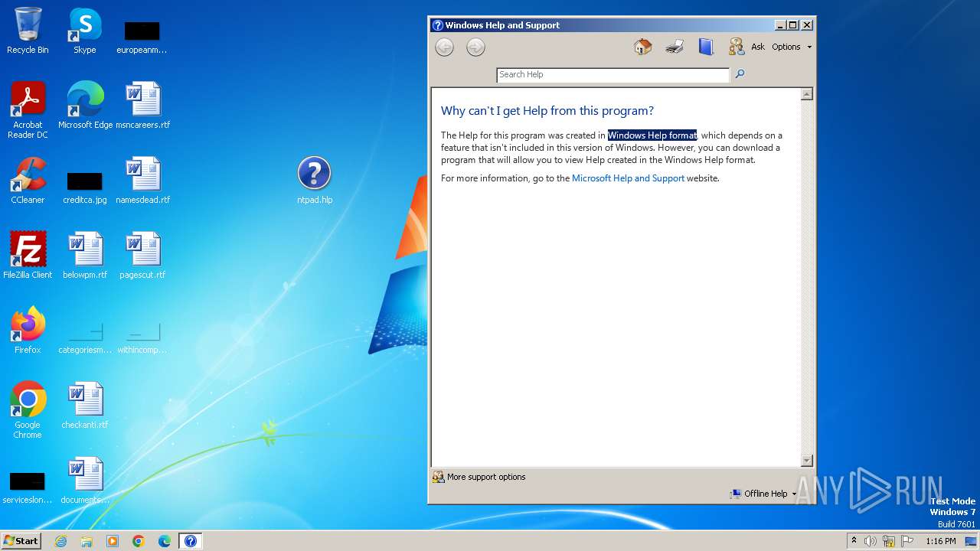980x551 pixels.
Task: Select the Skype desktop shortcut
Action: tap(85, 31)
